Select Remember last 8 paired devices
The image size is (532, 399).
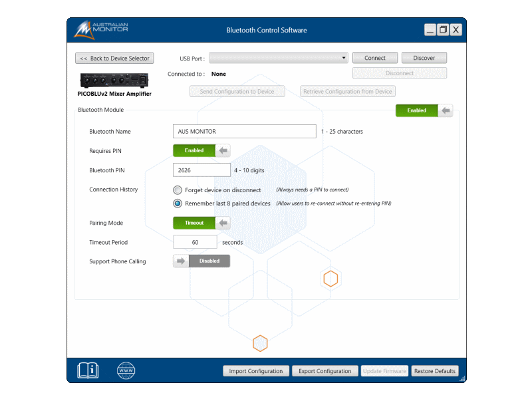(178, 203)
